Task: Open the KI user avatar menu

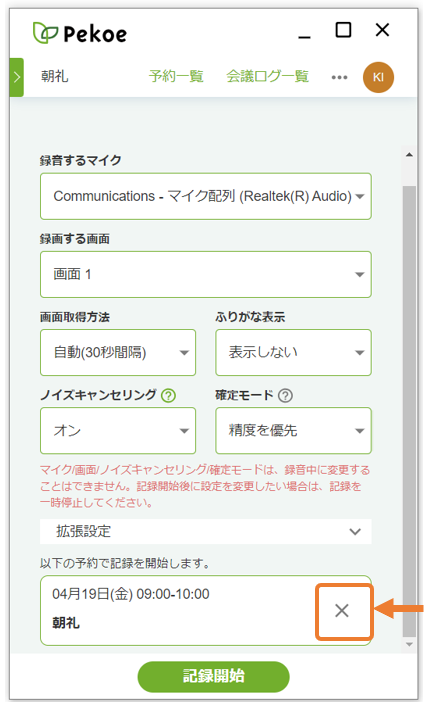Action: pyautogui.click(x=378, y=77)
